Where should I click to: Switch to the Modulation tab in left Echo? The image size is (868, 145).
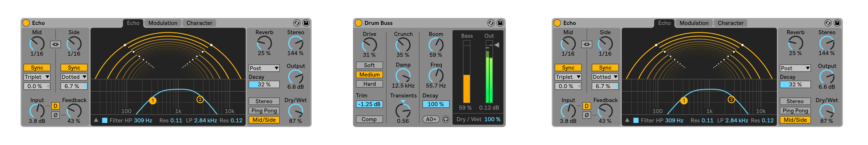(163, 23)
